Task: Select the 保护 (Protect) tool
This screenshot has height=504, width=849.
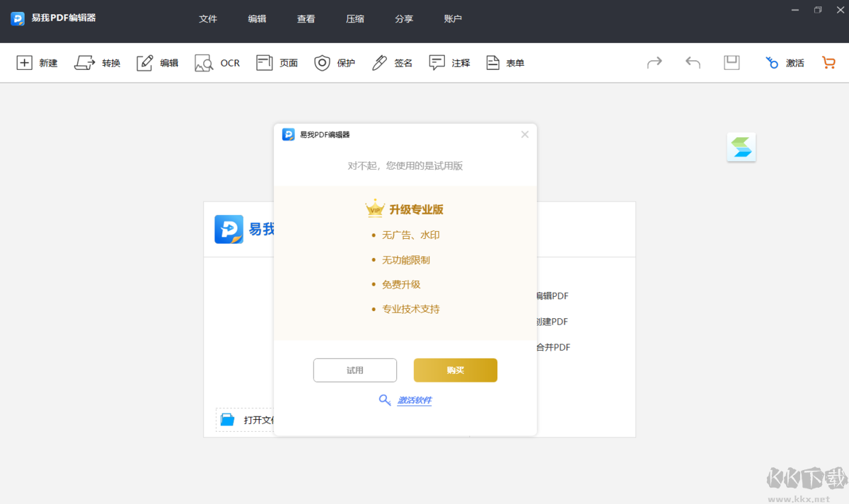Action: tap(334, 62)
